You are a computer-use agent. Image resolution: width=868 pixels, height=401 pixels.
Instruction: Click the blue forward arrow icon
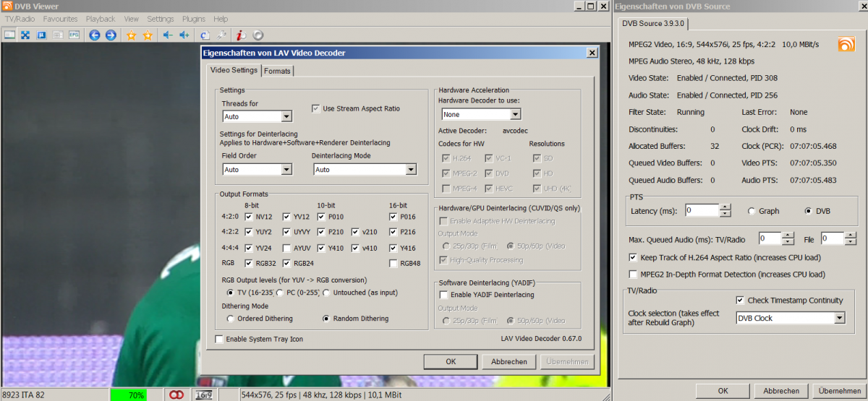pyautogui.click(x=111, y=35)
